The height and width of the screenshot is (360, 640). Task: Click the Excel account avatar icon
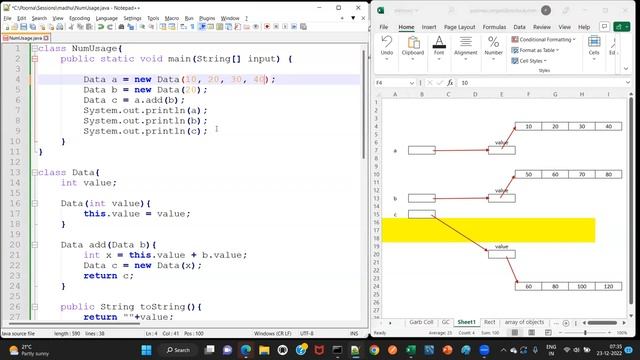click(546, 11)
